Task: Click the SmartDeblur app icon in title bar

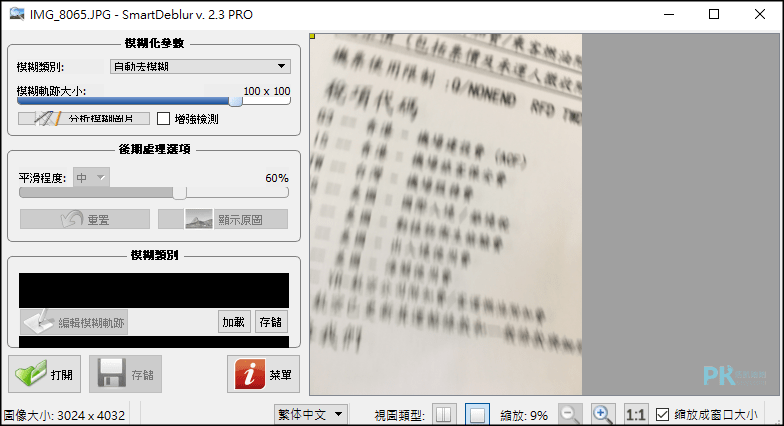Action: [x=17, y=14]
